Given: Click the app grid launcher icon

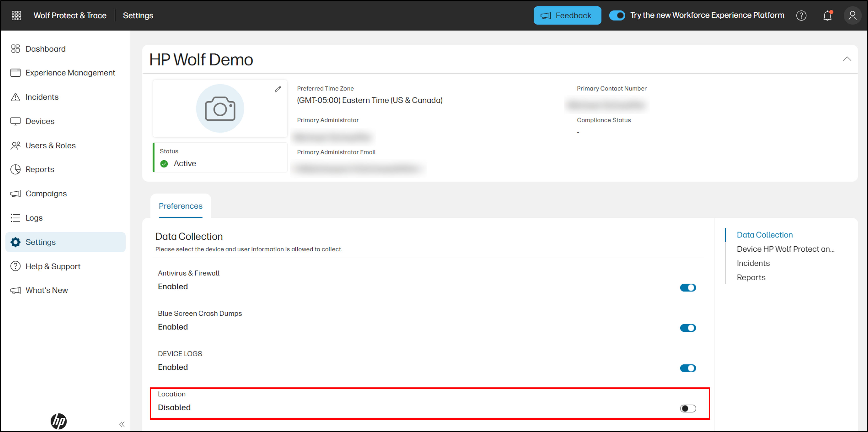Looking at the screenshot, I should (16, 16).
